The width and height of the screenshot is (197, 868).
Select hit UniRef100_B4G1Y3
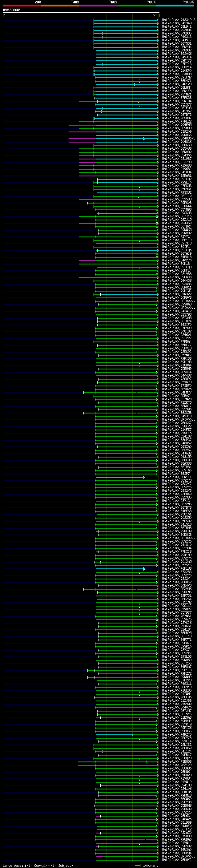pyautogui.click(x=177, y=84)
